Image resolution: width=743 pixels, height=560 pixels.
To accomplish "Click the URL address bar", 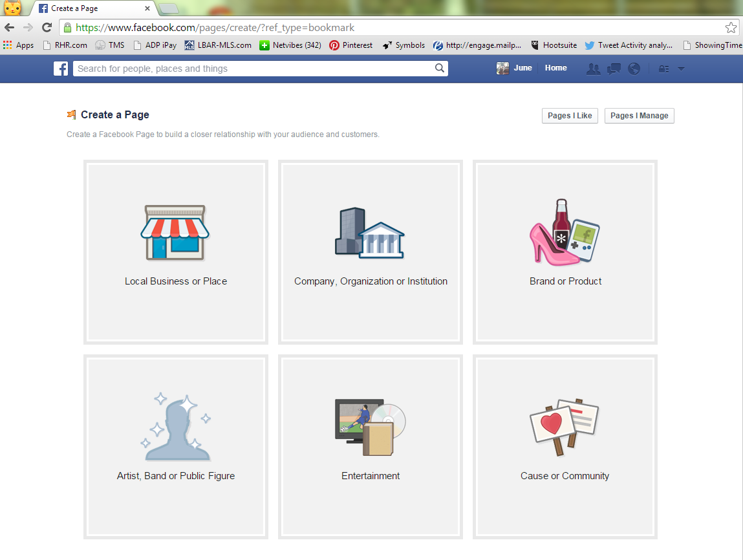I will pos(398,27).
